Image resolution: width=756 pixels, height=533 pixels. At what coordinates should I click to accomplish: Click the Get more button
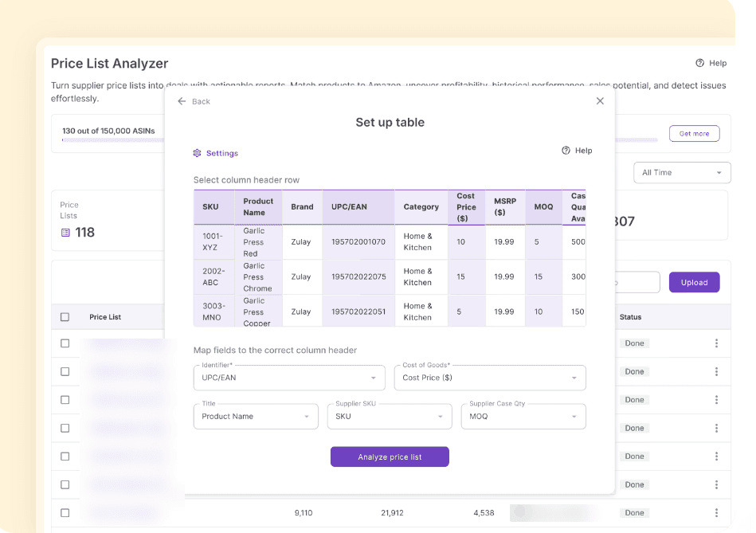pos(695,134)
